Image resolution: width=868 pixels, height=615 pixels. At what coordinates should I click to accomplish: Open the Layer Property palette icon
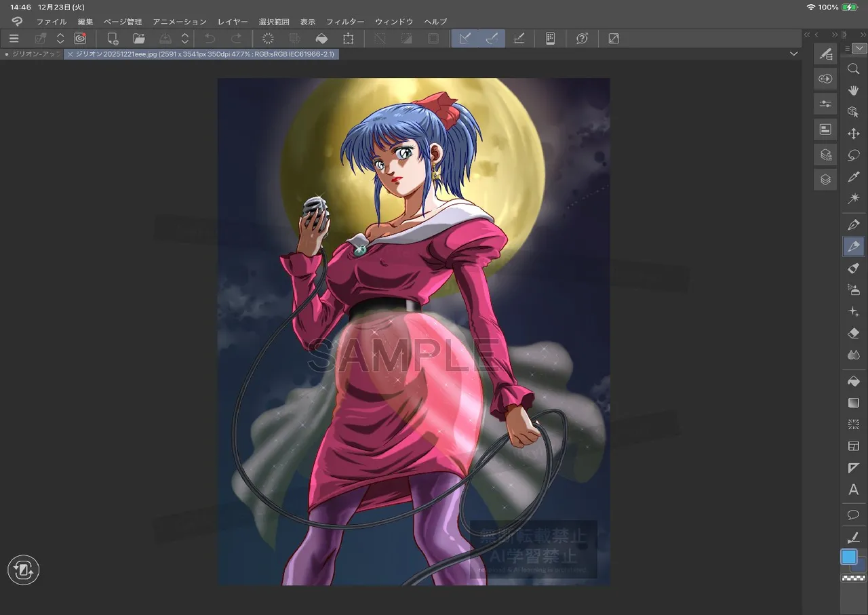click(825, 155)
